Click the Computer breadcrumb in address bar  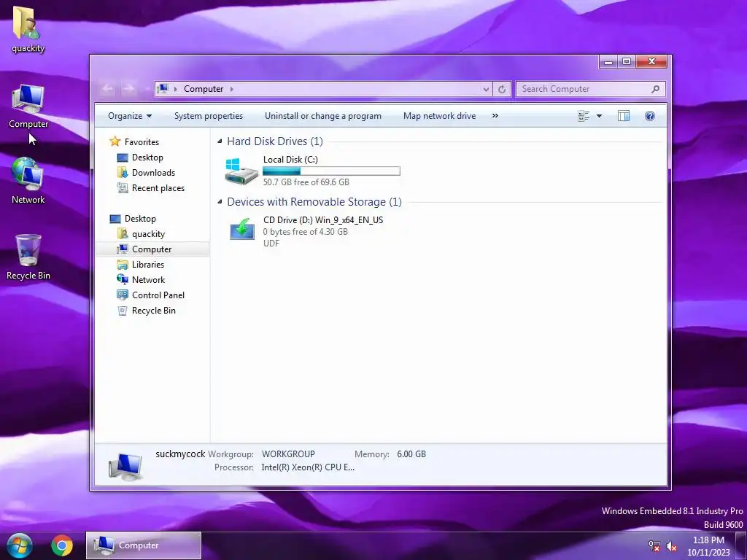click(x=204, y=89)
